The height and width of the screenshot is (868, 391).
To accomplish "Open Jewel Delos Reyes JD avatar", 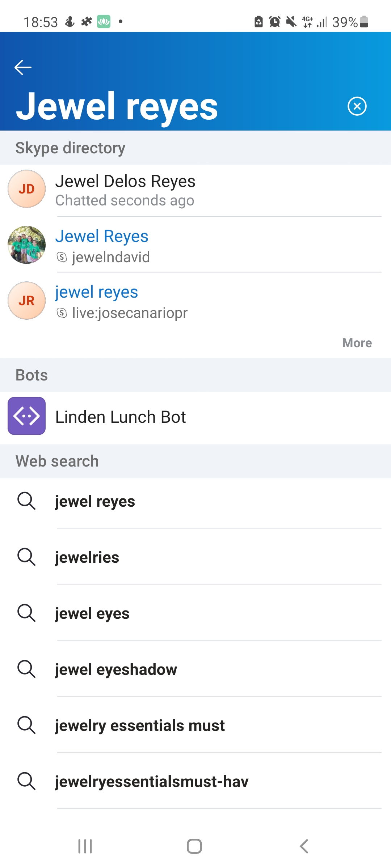I will click(x=26, y=189).
